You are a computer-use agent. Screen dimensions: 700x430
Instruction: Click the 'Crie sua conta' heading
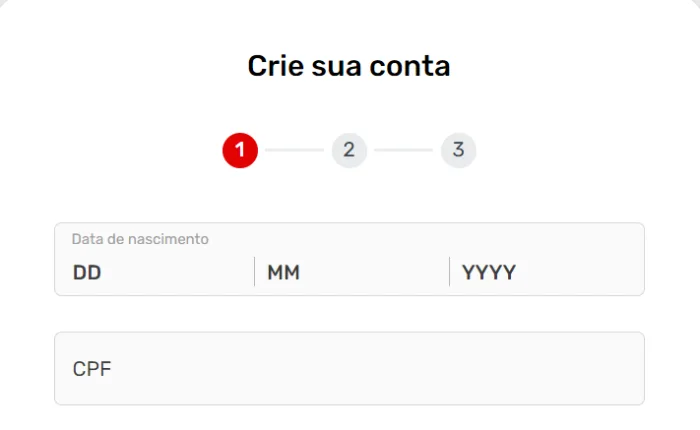click(x=349, y=67)
